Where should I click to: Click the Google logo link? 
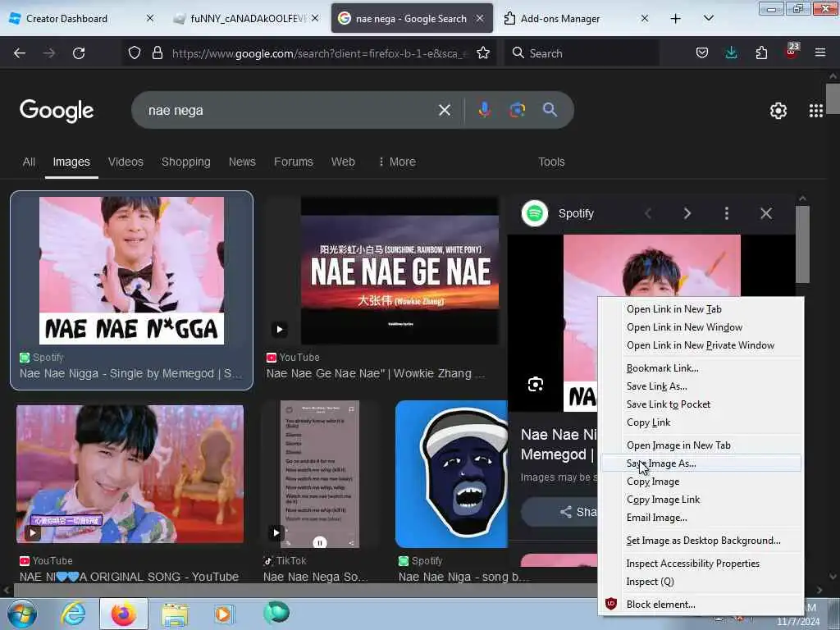click(57, 111)
